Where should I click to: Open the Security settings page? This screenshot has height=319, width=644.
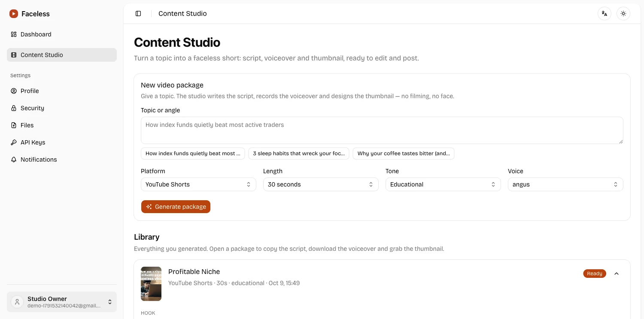click(62, 108)
